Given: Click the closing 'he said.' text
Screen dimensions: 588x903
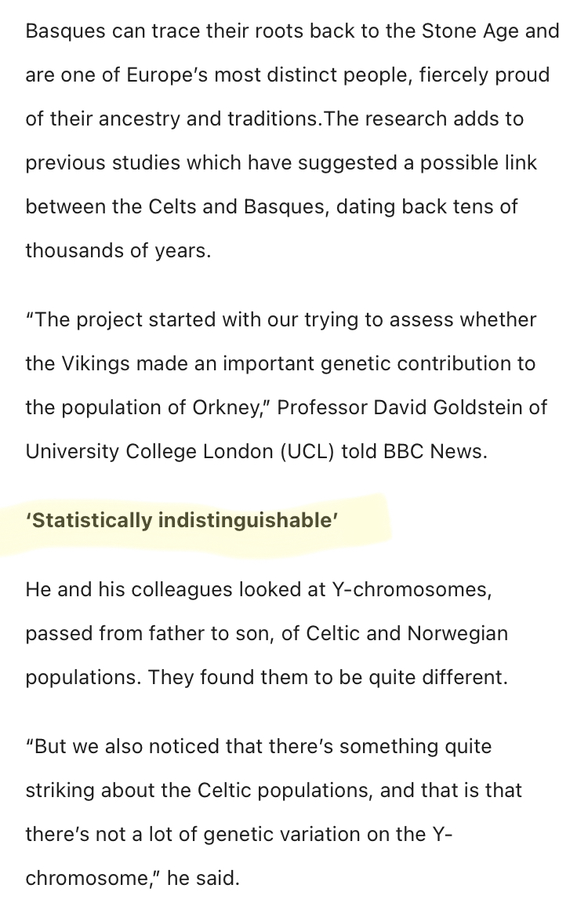Looking at the screenshot, I should pyautogui.click(x=203, y=878).
